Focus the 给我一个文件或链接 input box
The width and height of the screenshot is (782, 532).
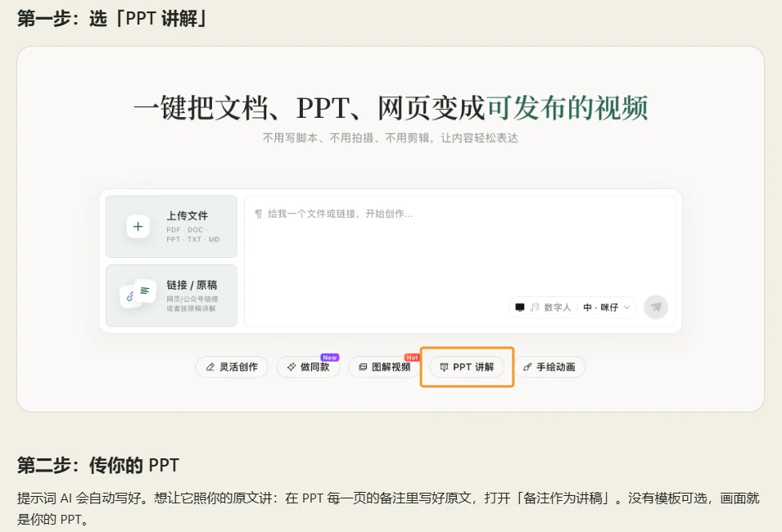point(460,261)
